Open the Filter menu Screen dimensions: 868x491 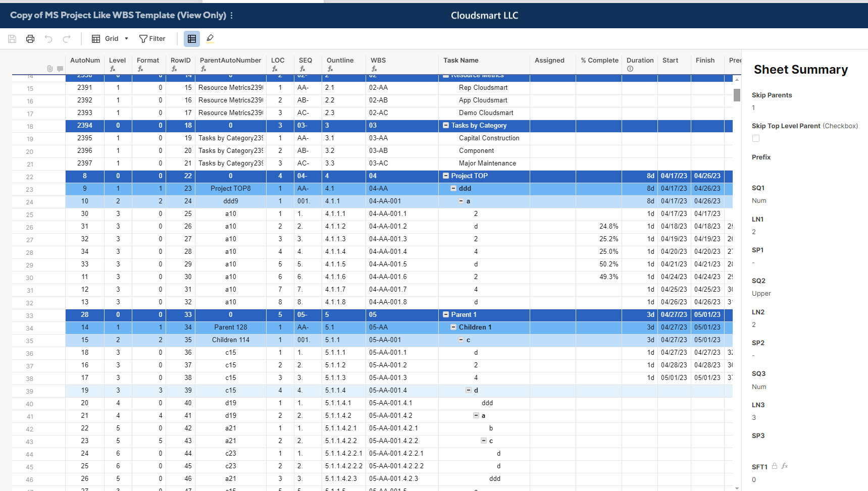[x=152, y=39]
